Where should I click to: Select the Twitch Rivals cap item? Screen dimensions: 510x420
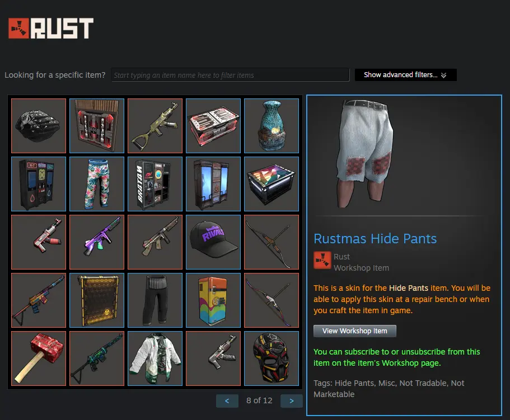pyautogui.click(x=213, y=242)
